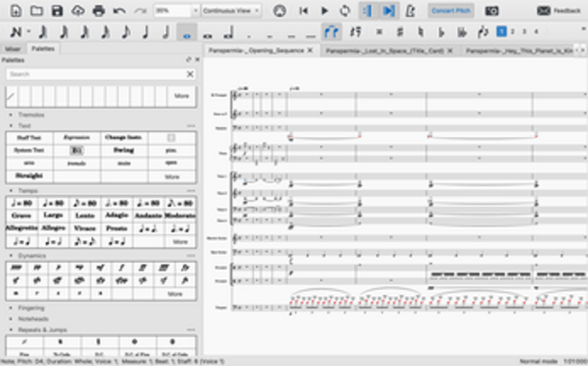
Task: Apply the double flat accidental
Action: pyautogui.click(x=461, y=31)
